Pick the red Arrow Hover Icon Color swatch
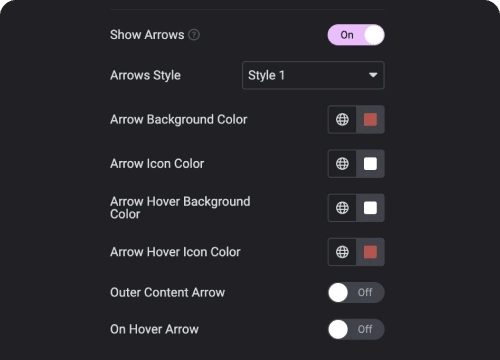The width and height of the screenshot is (500, 360). click(x=370, y=252)
